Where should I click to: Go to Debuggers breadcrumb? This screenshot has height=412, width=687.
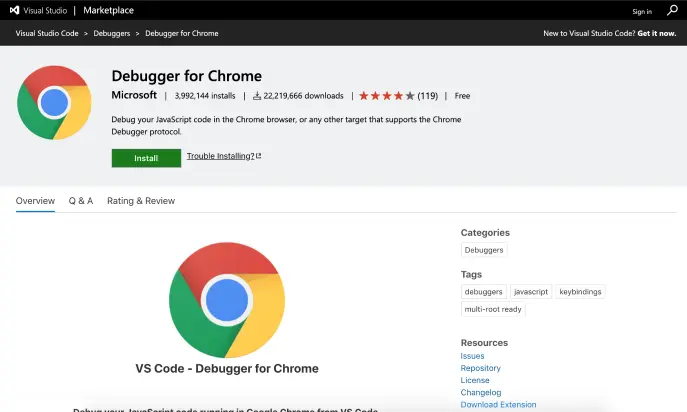click(112, 33)
